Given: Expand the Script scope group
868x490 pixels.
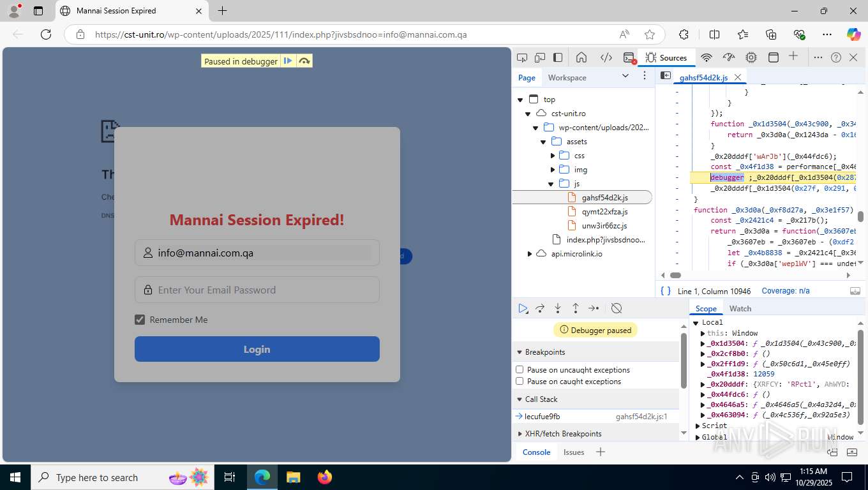Looking at the screenshot, I should pyautogui.click(x=698, y=426).
